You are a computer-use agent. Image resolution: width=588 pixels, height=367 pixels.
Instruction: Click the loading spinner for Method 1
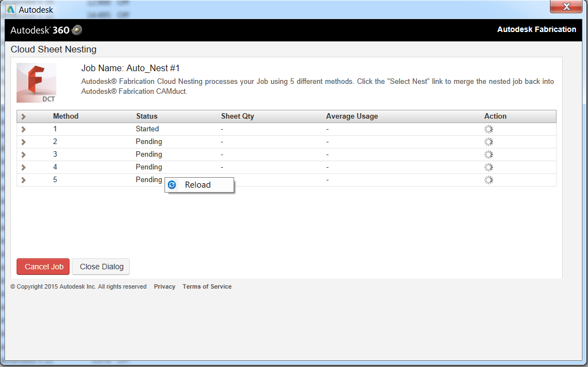pyautogui.click(x=488, y=129)
